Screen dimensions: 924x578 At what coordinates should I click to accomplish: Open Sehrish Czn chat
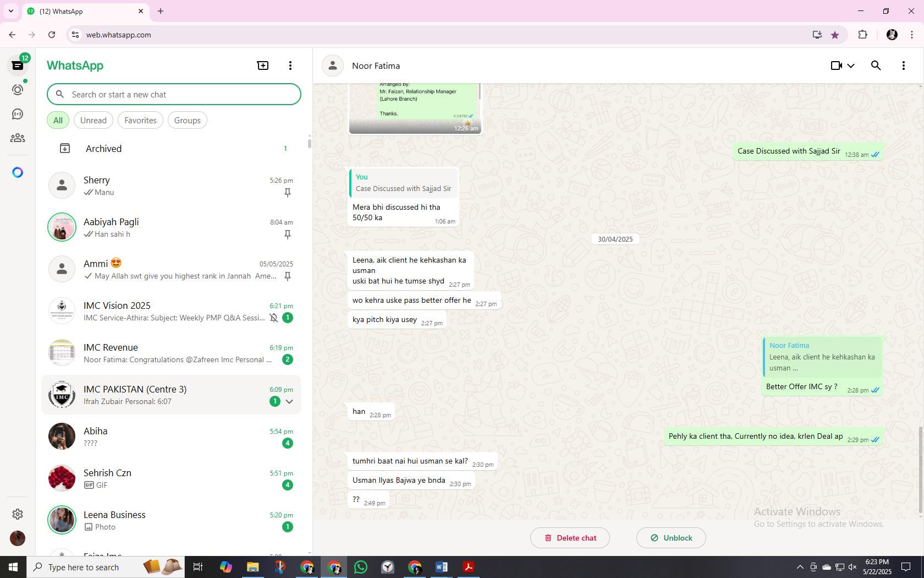tap(172, 478)
